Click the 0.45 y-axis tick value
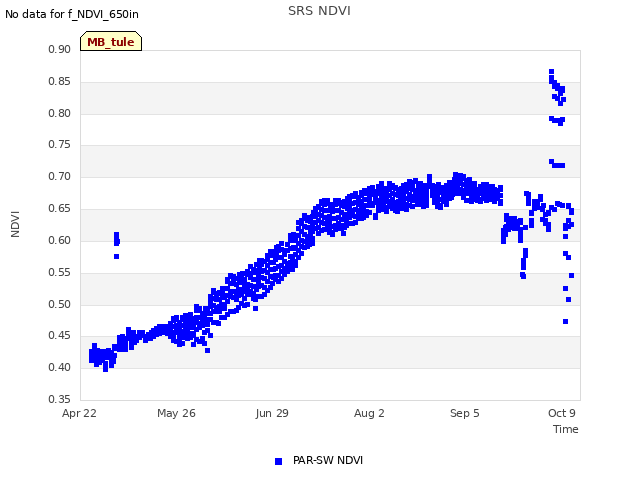The width and height of the screenshot is (640, 480). tap(60, 336)
